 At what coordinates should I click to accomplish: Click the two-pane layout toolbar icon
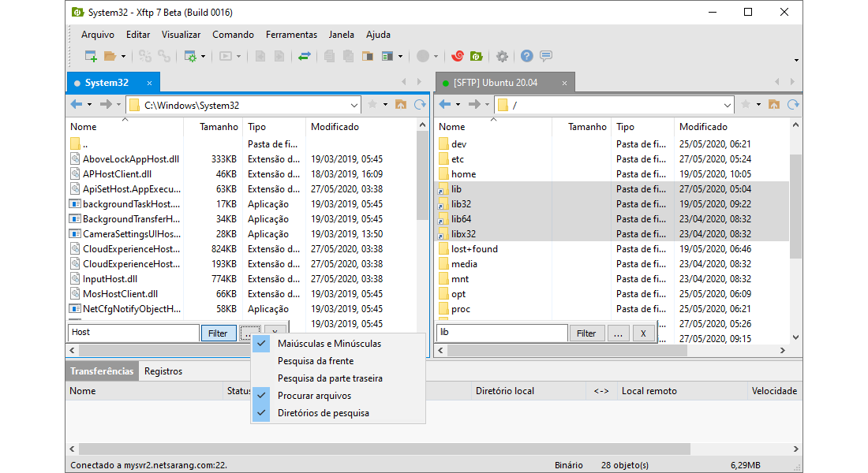coord(368,56)
